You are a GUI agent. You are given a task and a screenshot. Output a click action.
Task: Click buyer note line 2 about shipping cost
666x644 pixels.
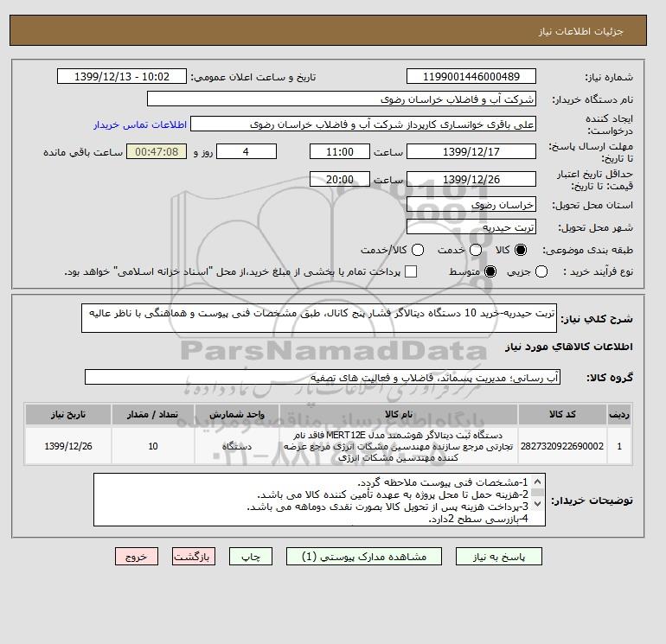(x=393, y=494)
